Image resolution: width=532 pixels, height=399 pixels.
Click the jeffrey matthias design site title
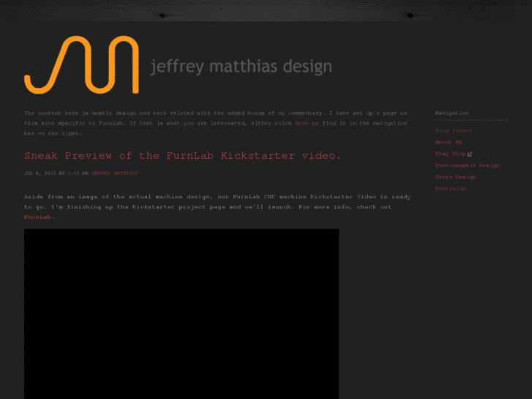[241, 67]
